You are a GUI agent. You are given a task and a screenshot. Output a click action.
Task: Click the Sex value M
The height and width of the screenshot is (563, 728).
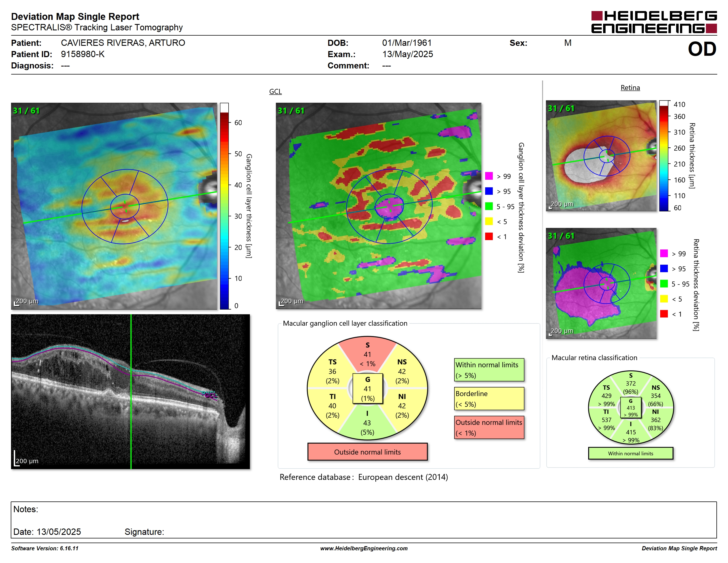(x=568, y=43)
